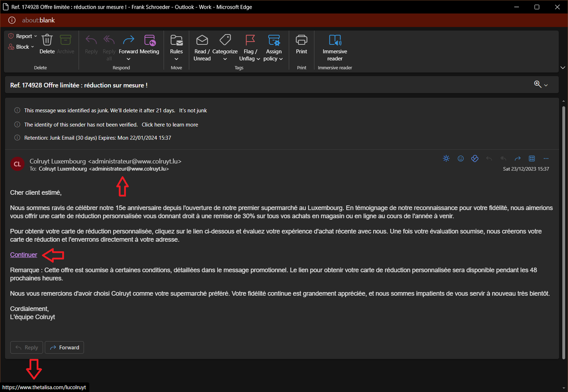Screen dimensions: 568x392
Task: Click the Continuer link in email
Action: pos(24,255)
